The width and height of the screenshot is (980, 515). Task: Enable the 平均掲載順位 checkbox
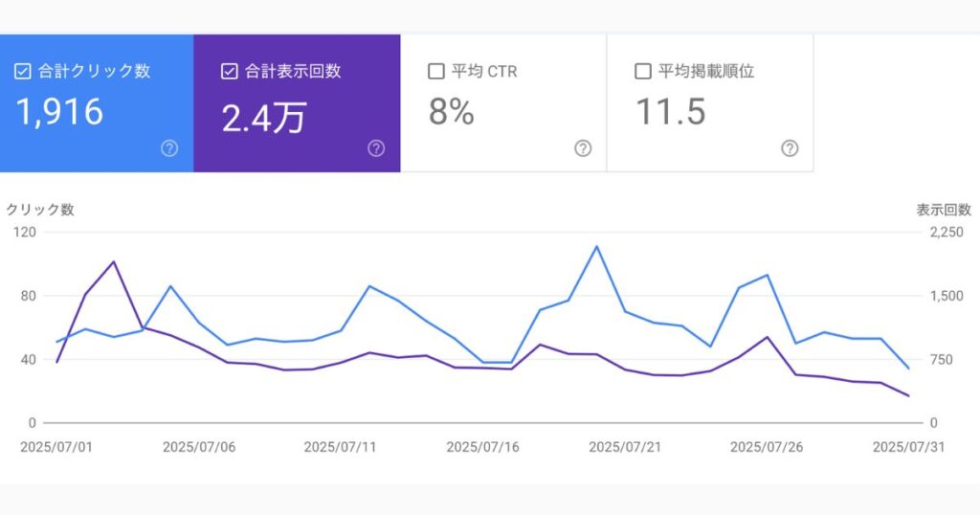coord(642,71)
